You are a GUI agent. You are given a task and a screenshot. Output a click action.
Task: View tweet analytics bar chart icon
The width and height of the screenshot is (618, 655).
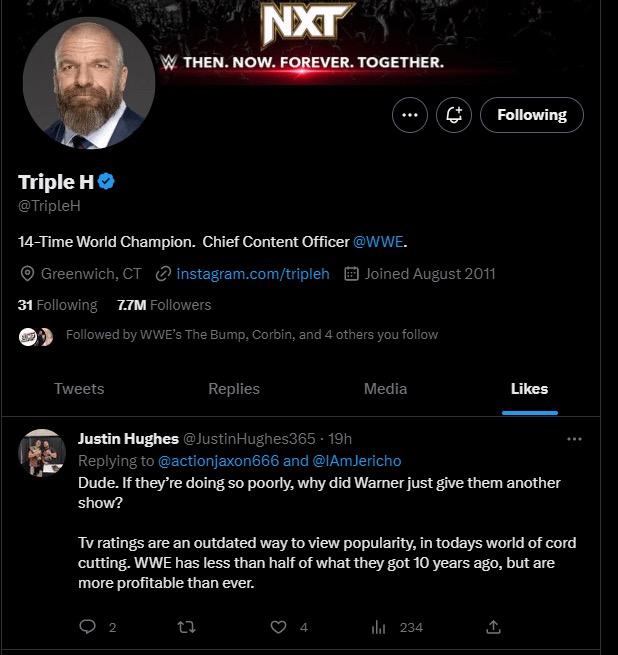[378, 627]
